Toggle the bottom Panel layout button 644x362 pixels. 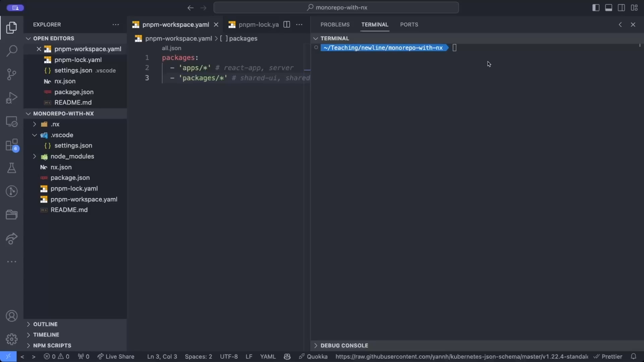click(608, 7)
